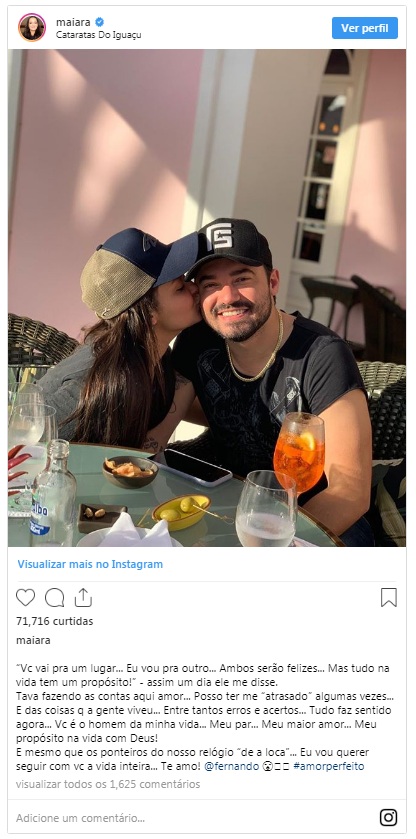Expand visualizar todos os 1,625 comentários
This screenshot has height=839, width=416.
(x=108, y=784)
